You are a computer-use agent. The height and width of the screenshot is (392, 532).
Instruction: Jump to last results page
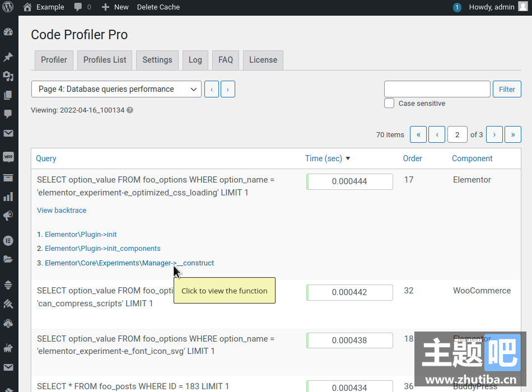(x=513, y=135)
